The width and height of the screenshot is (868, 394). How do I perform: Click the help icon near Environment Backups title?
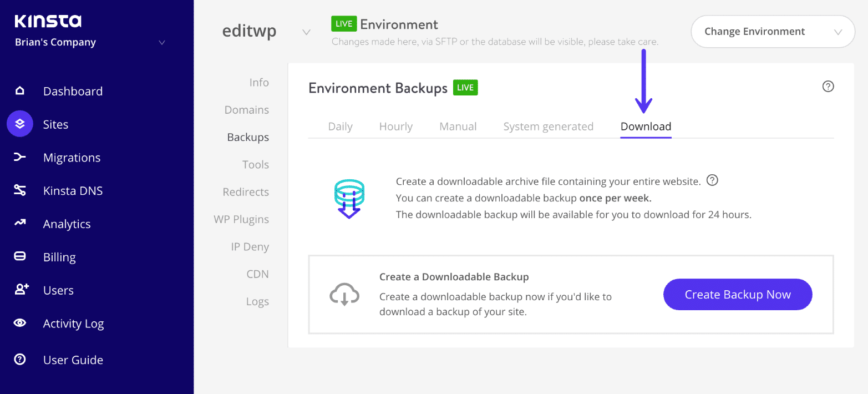coord(828,86)
